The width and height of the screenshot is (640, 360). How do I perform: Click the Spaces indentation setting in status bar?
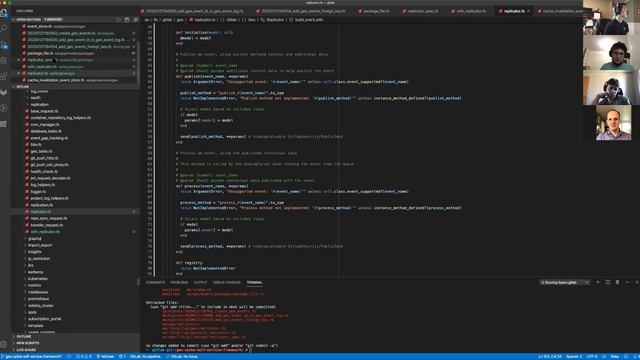point(574,356)
